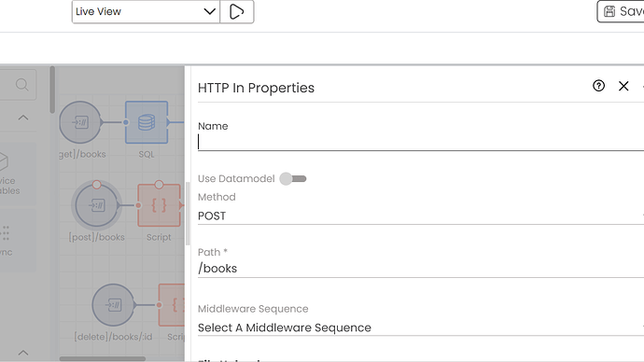This screenshot has height=362, width=644.
Task: Select the Script node beside [post]/books
Action: click(x=159, y=205)
